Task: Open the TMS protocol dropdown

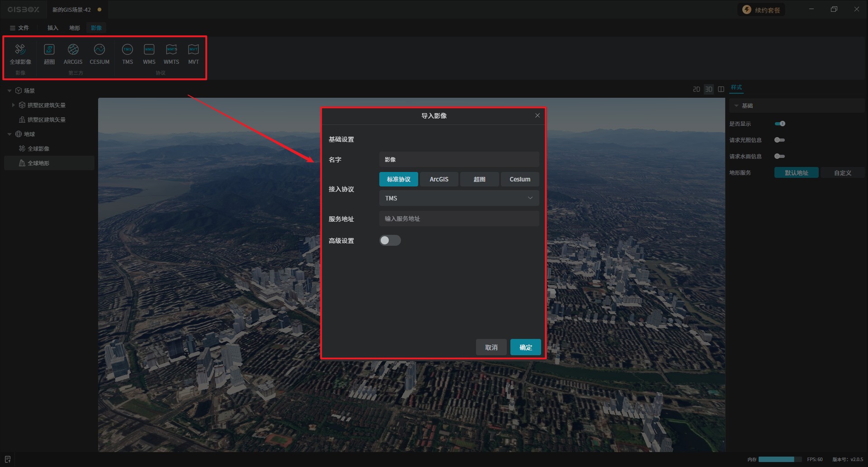Action: click(x=459, y=198)
